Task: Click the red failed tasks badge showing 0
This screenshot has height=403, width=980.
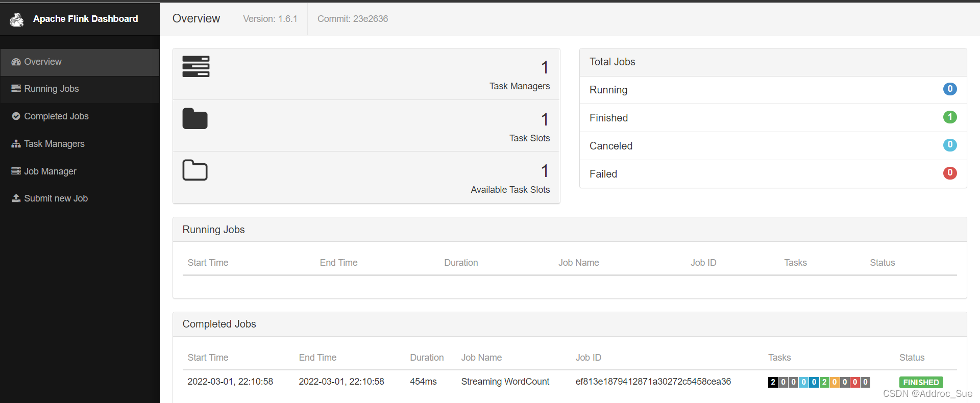Action: [x=855, y=382]
